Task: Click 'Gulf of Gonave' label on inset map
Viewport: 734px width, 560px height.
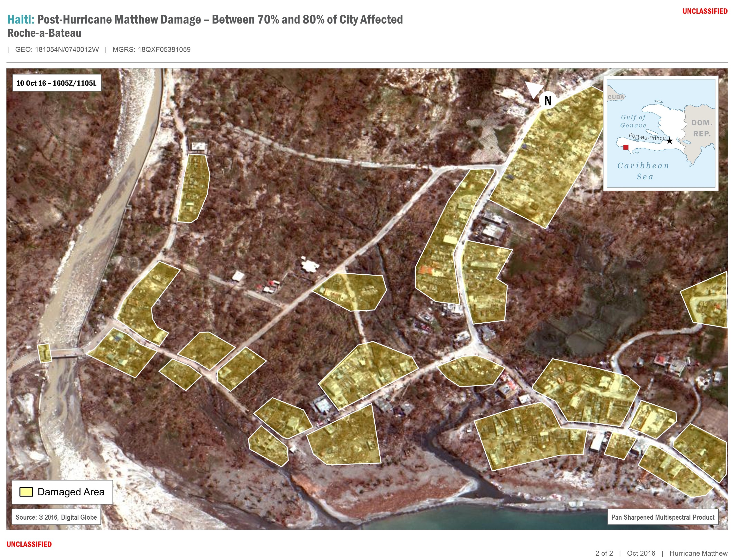Action: (633, 121)
